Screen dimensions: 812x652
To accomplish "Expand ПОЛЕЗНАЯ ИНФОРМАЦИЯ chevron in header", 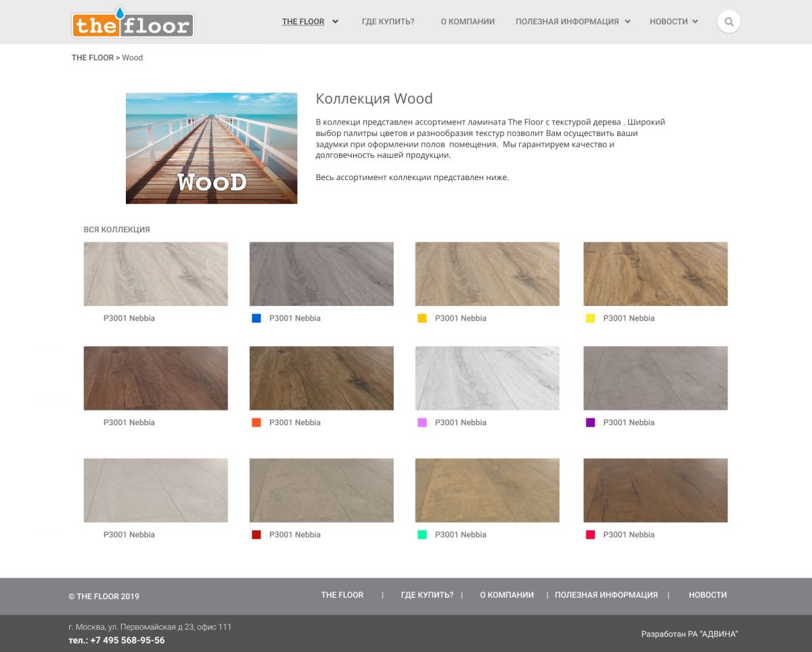I will coord(628,22).
